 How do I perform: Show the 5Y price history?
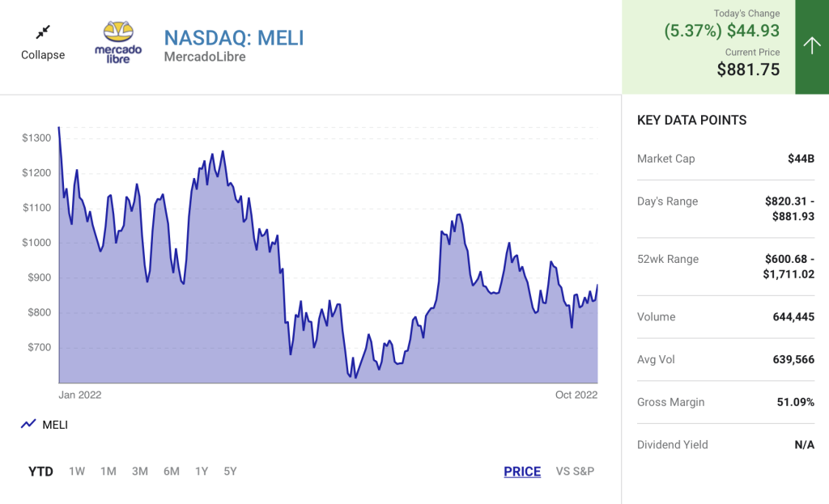(230, 472)
